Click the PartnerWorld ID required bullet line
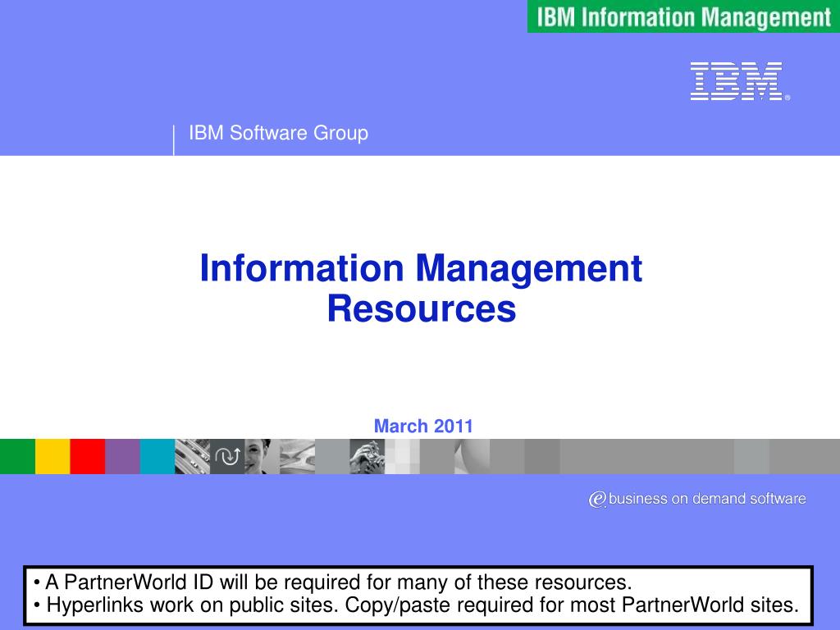 [333, 582]
